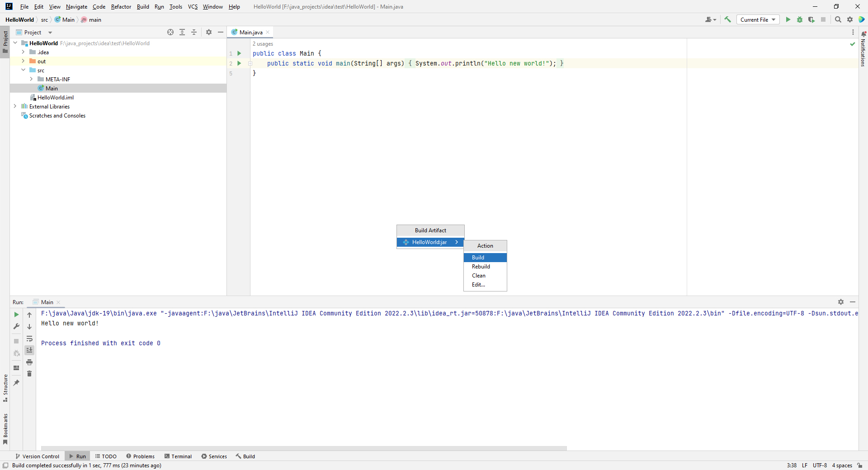The width and height of the screenshot is (868, 470).
Task: Open run configuration wrench in Run panel
Action: 16,326
